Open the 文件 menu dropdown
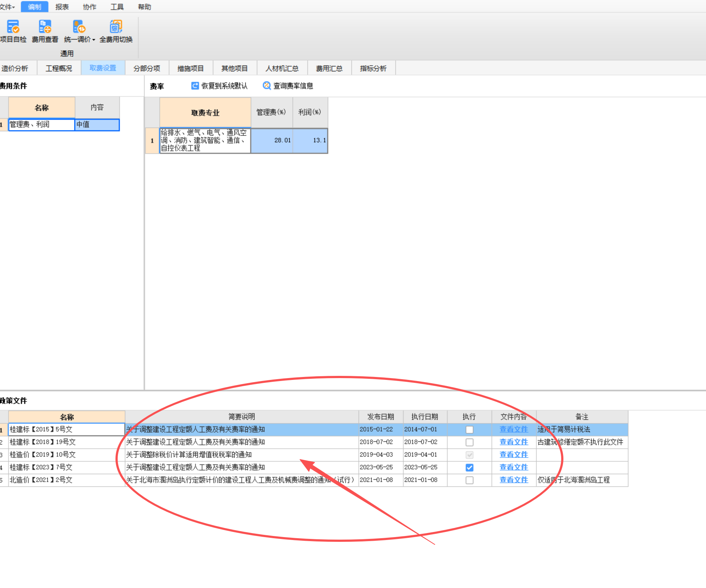The width and height of the screenshot is (706, 588). [x=7, y=7]
